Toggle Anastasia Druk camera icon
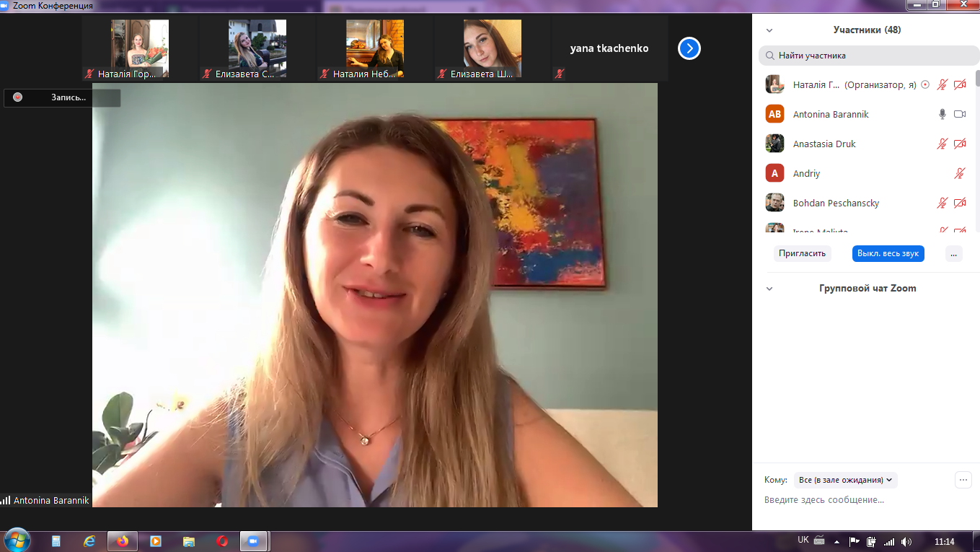Image resolution: width=980 pixels, height=552 pixels. [x=960, y=144]
